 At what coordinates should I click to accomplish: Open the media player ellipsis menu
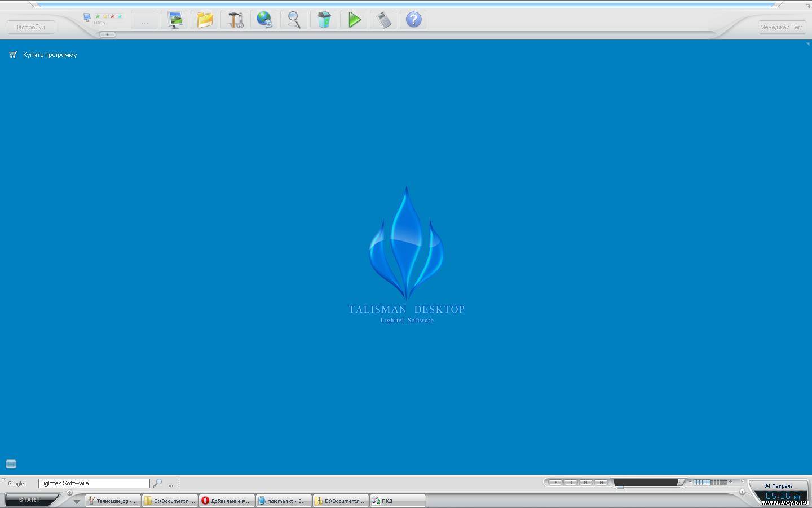pyautogui.click(x=681, y=482)
